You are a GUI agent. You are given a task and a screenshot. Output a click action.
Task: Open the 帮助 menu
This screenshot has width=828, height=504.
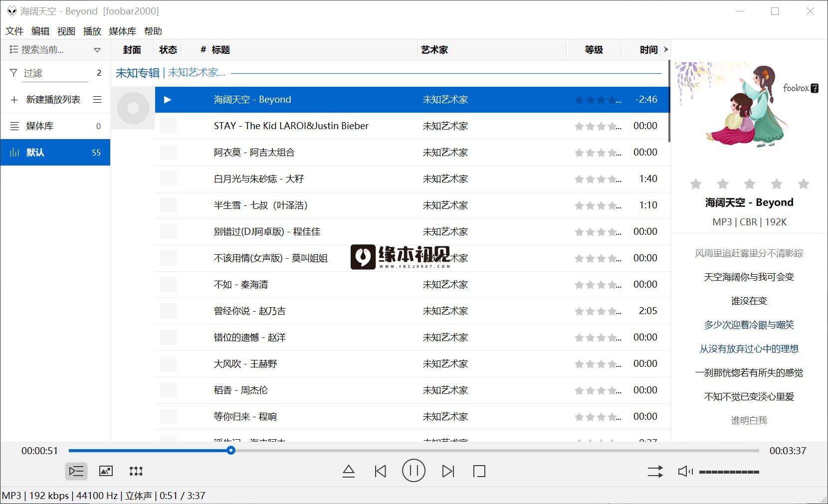pos(153,31)
